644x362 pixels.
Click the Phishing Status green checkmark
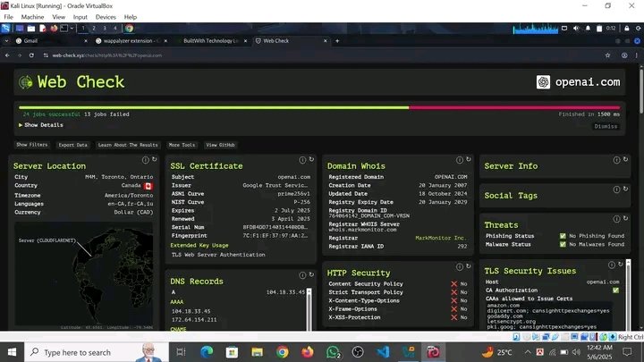click(x=563, y=236)
